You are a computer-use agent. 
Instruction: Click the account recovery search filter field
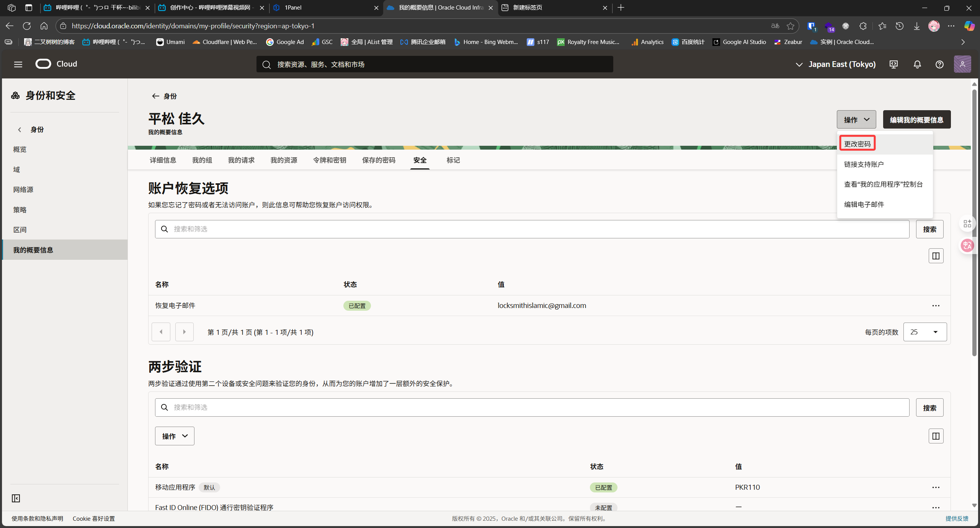pyautogui.click(x=532, y=229)
